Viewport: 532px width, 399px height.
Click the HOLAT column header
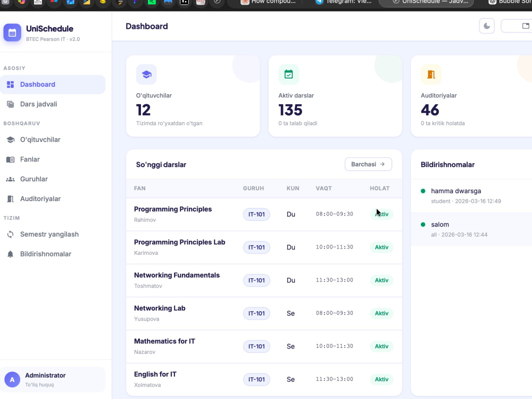coord(380,188)
